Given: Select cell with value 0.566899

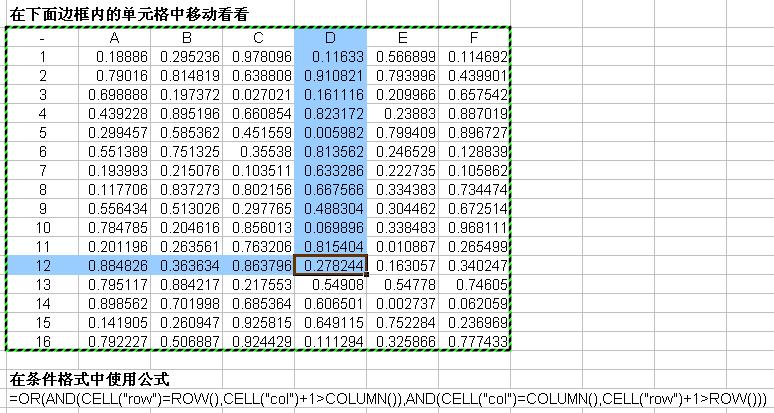Looking at the screenshot, I should pyautogui.click(x=403, y=57).
